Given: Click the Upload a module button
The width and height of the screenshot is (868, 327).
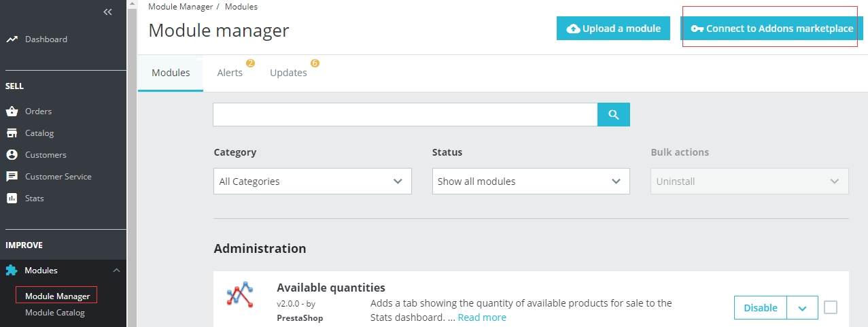Looking at the screenshot, I should pos(613,29).
